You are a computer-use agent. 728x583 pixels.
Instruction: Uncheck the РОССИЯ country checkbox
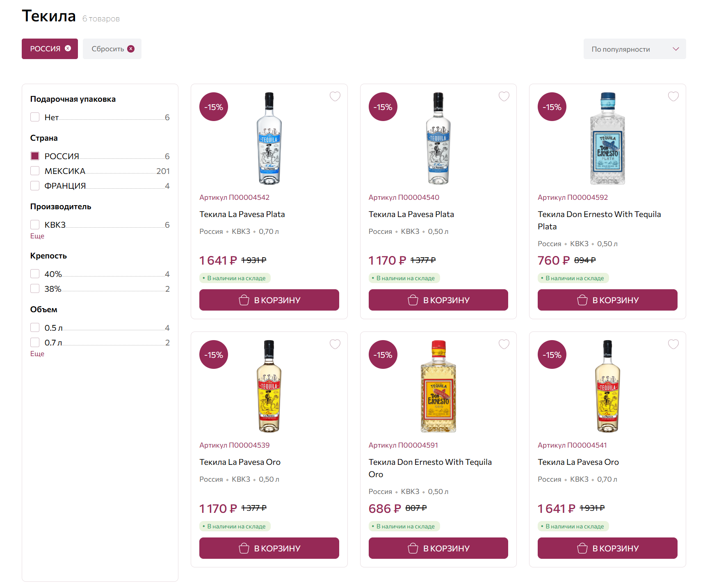35,156
